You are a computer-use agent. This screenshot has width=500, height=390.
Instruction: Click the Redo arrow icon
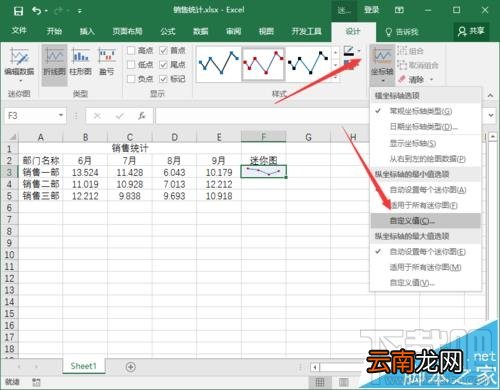tap(59, 11)
